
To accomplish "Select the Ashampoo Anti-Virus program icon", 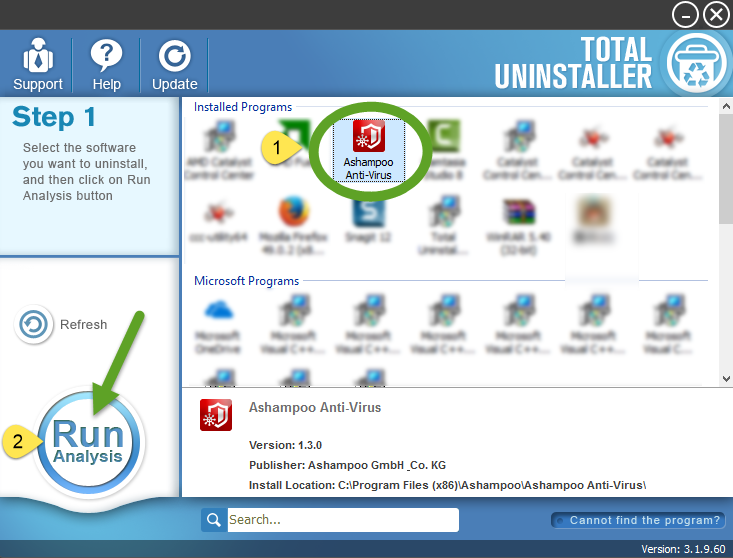I will click(x=368, y=150).
